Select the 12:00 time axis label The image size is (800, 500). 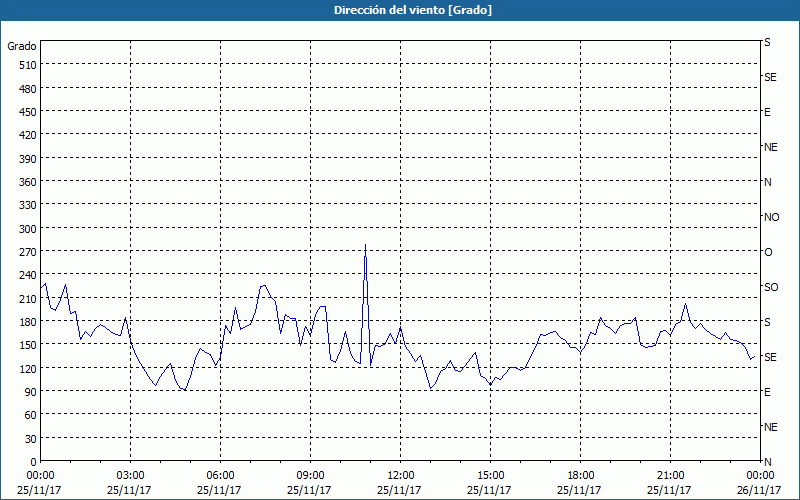[x=401, y=476]
